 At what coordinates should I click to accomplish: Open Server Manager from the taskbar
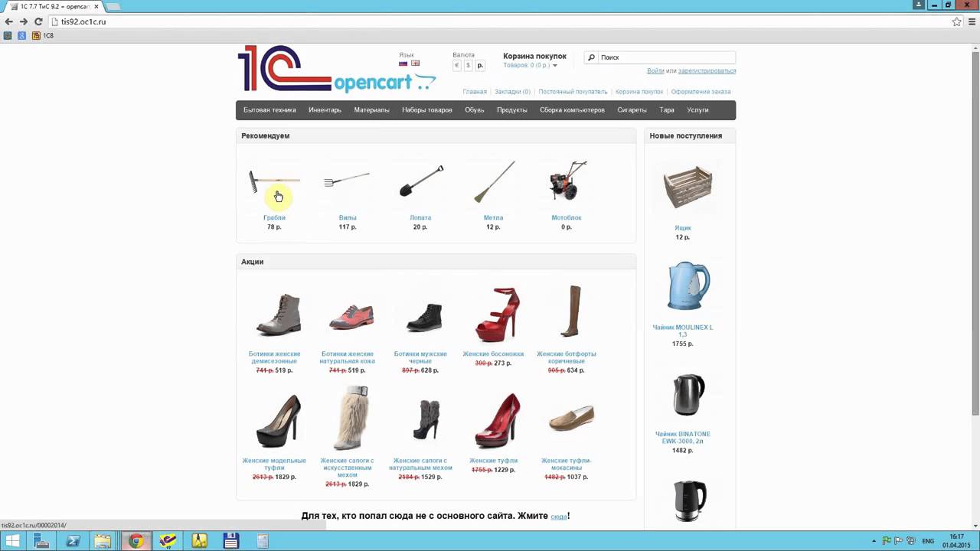(42, 541)
